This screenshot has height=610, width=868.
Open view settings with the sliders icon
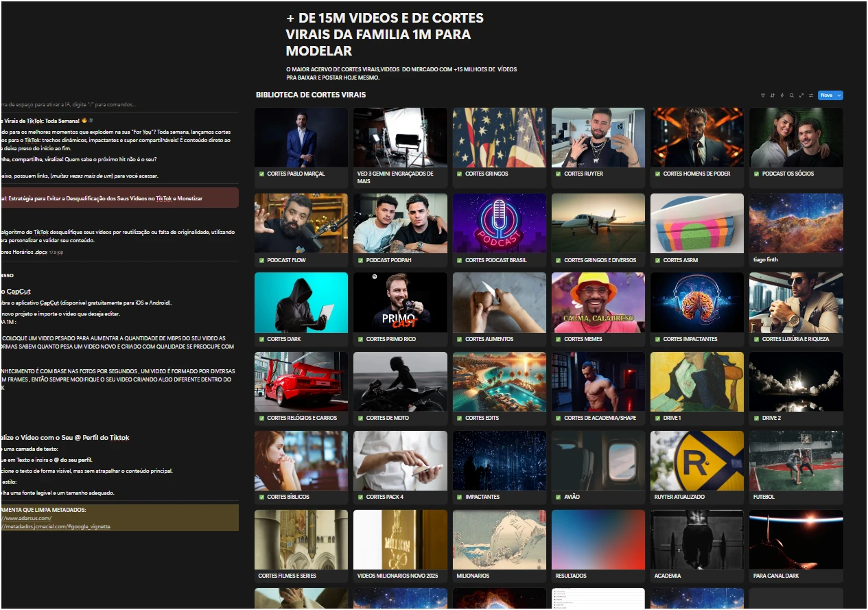(x=812, y=95)
